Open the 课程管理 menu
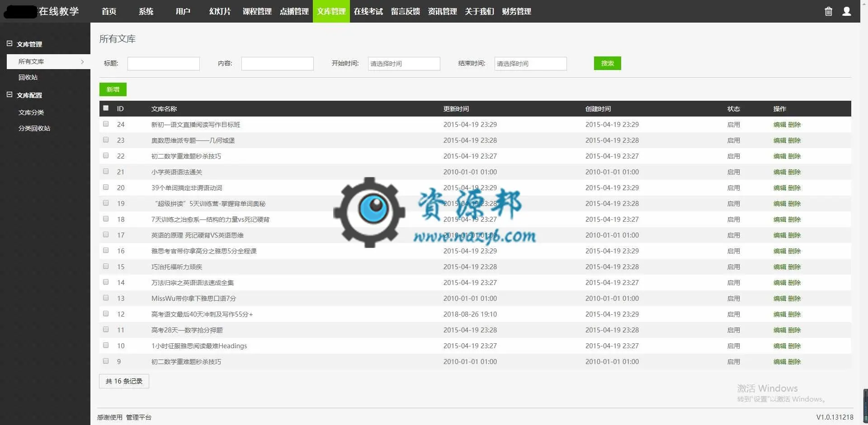 click(257, 11)
